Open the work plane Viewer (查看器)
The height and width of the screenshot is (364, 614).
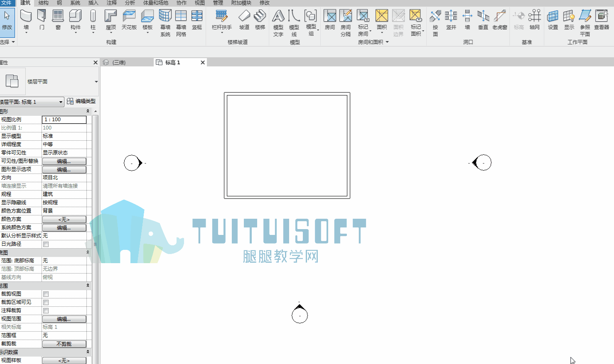coord(602,20)
